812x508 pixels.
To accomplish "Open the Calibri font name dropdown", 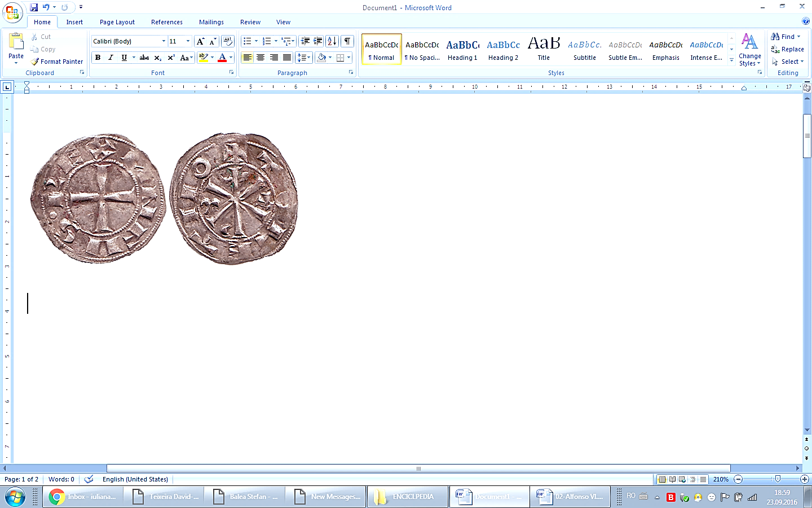I will pyautogui.click(x=164, y=41).
